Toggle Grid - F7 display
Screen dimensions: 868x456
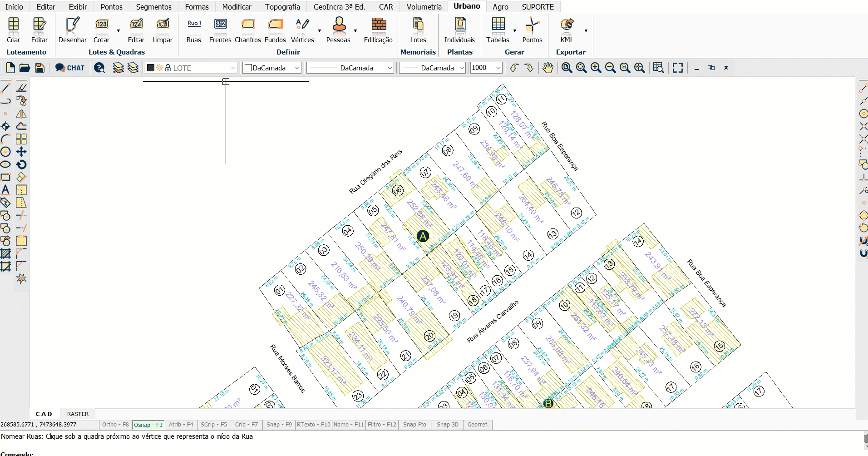(x=246, y=425)
